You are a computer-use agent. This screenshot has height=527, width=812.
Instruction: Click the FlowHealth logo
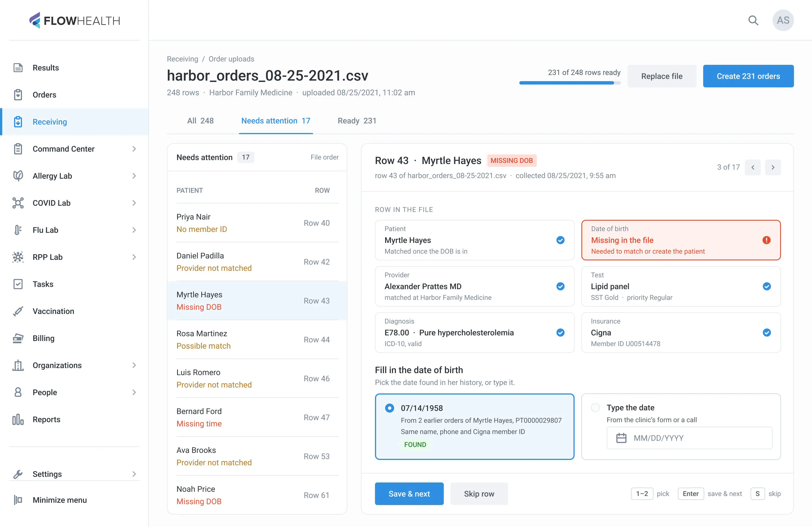(x=74, y=21)
